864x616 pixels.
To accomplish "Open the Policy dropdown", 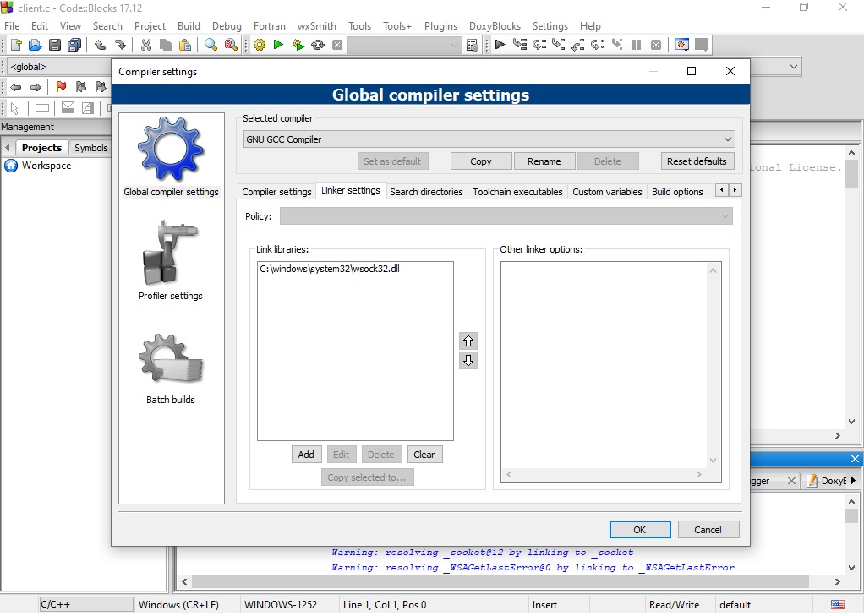I will [506, 216].
